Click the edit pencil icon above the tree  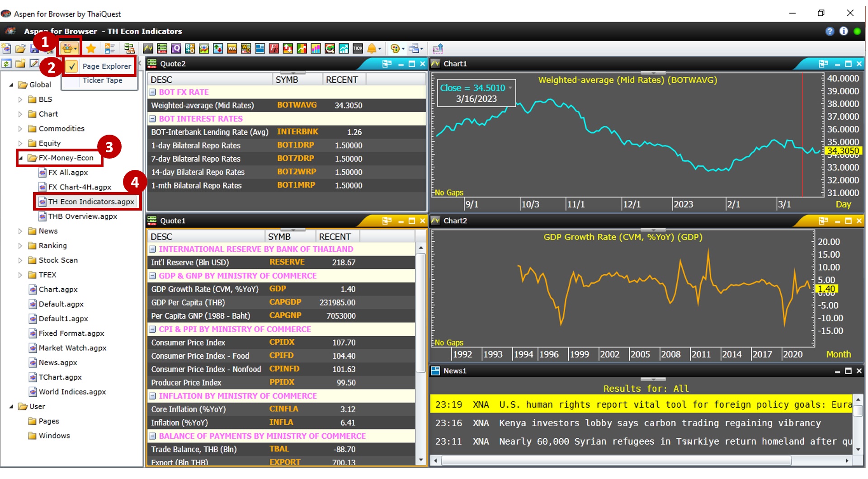coord(34,64)
